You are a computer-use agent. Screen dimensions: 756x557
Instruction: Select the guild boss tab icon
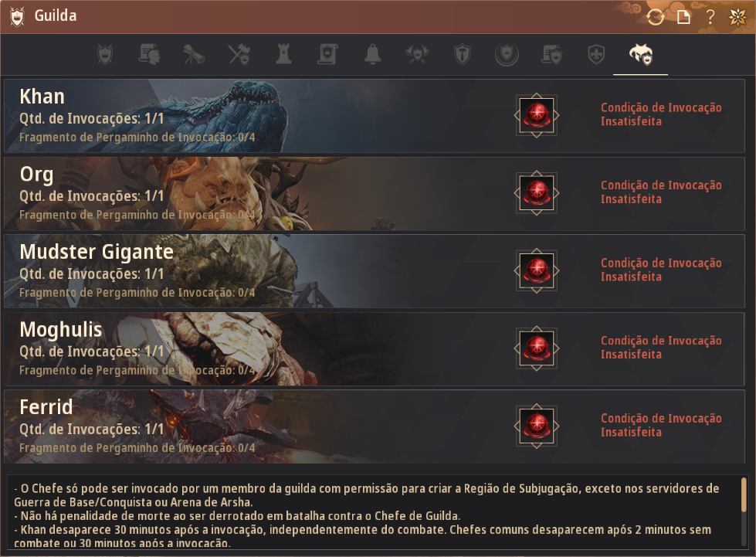(641, 55)
